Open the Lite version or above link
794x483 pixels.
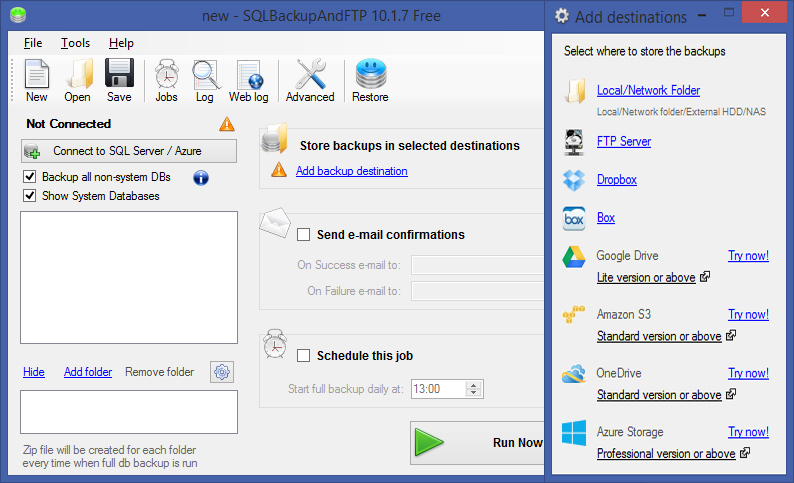pos(646,277)
